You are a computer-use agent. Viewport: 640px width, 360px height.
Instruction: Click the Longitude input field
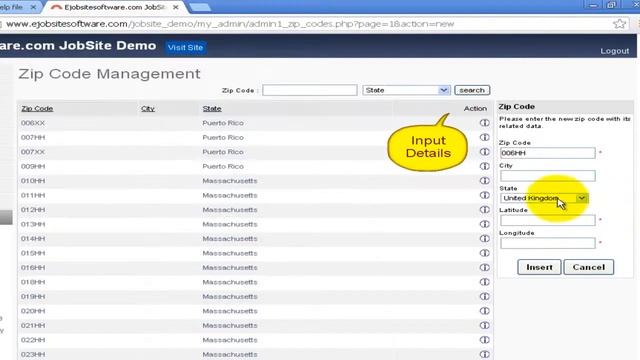pos(548,243)
